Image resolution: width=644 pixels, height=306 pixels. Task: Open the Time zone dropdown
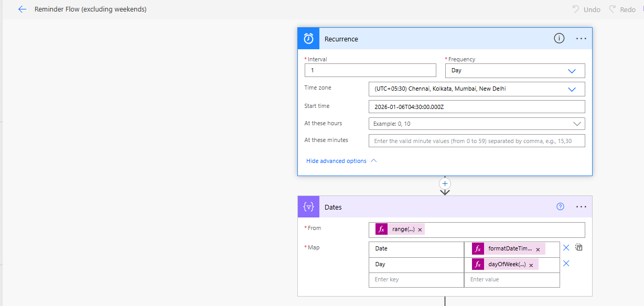(572, 89)
